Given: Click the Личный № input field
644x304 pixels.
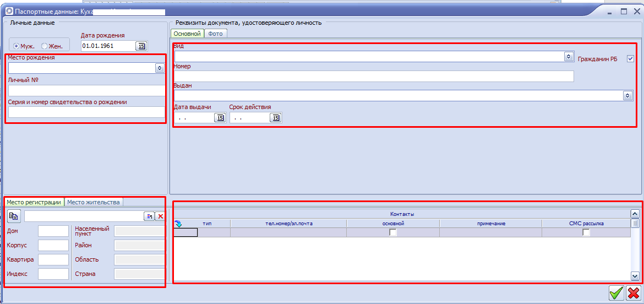Looking at the screenshot, I should tap(86, 90).
